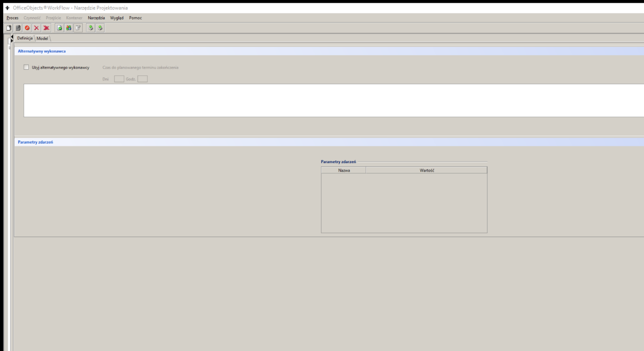Viewport: 644px width, 351px height.
Task: Click the second green download arrow icon
Action: (x=100, y=28)
